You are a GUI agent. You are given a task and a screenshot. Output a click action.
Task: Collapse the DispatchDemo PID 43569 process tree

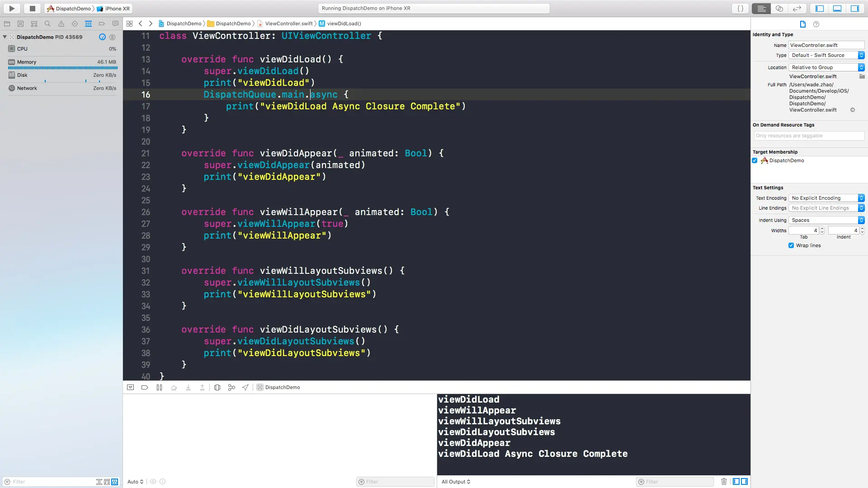point(5,37)
